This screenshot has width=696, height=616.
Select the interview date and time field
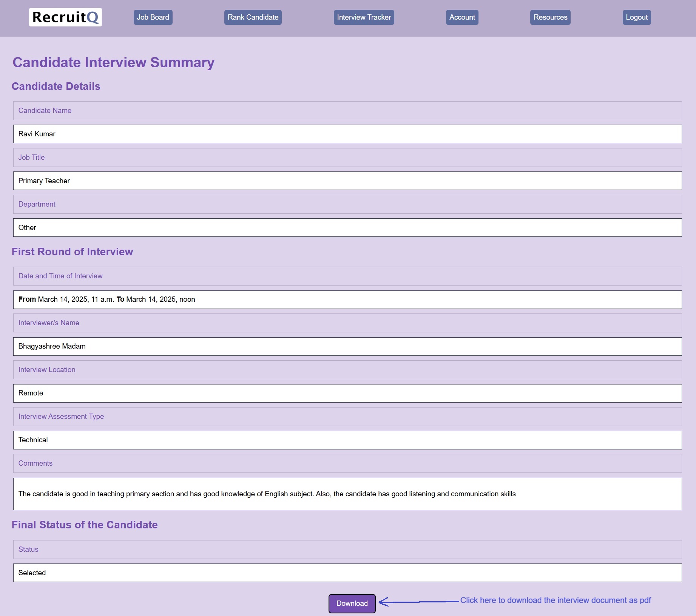347,299
